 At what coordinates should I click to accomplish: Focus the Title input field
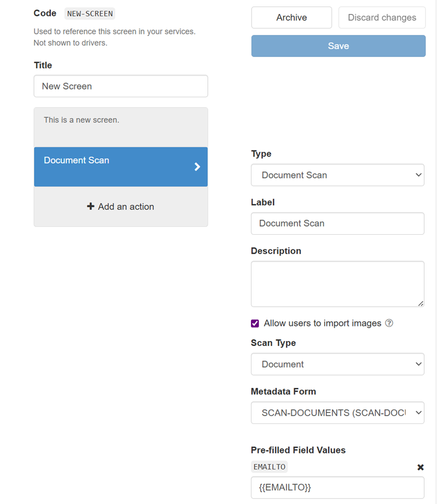121,86
